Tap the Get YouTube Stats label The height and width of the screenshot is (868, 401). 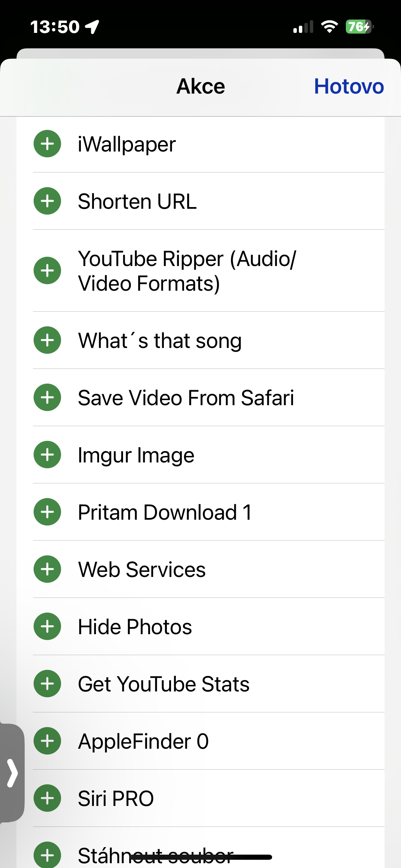pos(163,684)
